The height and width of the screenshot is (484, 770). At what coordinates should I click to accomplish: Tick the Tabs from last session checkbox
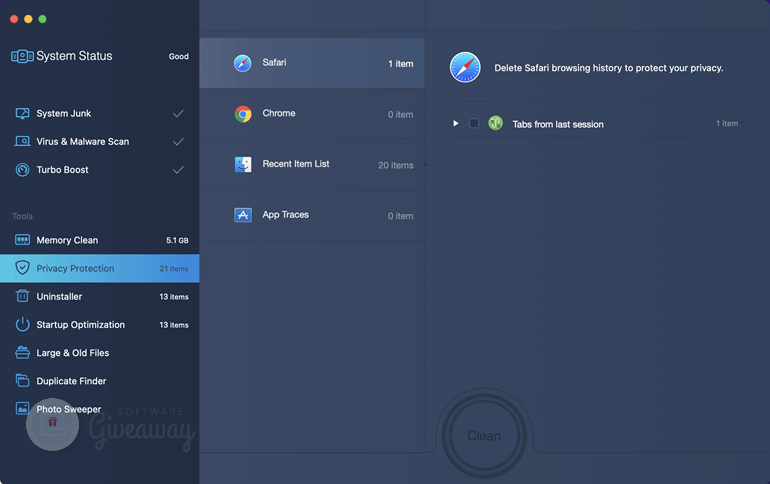tap(474, 123)
